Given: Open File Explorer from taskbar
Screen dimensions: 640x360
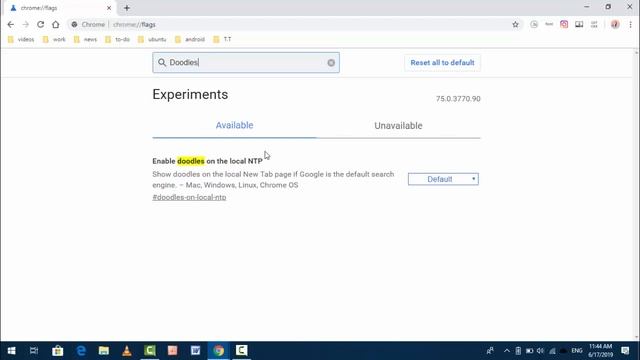Looking at the screenshot, I should [x=104, y=351].
